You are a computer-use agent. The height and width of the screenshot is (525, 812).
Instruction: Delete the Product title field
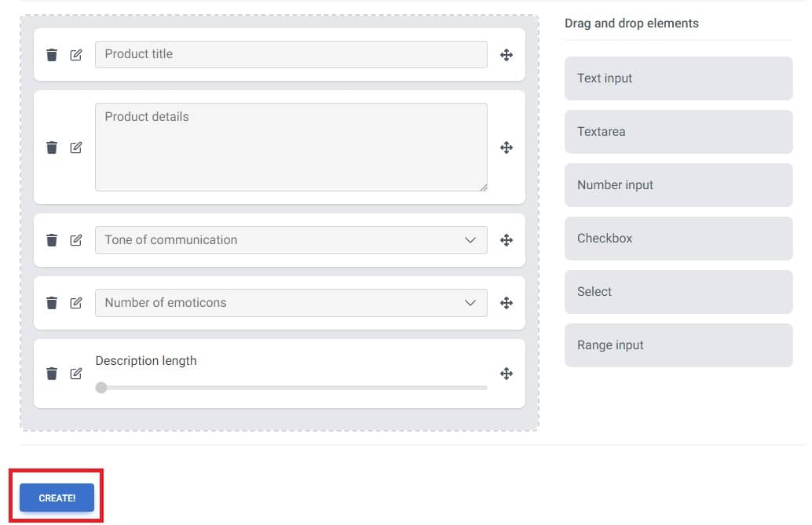coord(52,55)
